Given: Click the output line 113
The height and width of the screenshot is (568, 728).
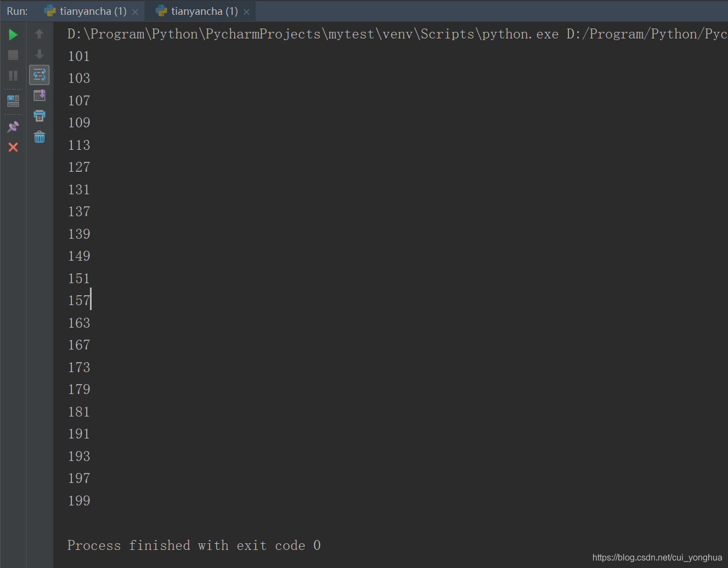Looking at the screenshot, I should tap(79, 145).
